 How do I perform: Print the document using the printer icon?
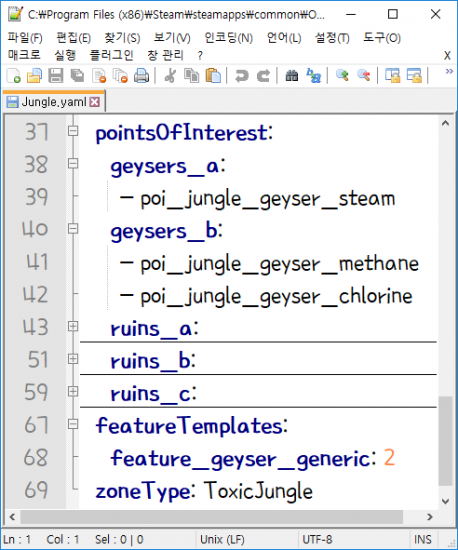tap(141, 75)
